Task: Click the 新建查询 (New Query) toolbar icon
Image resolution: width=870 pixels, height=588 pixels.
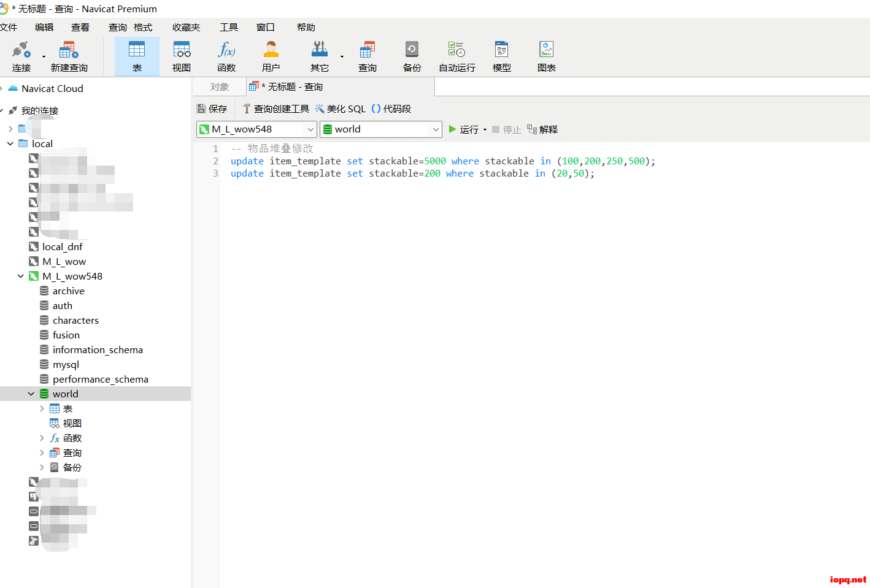Action: coord(69,56)
